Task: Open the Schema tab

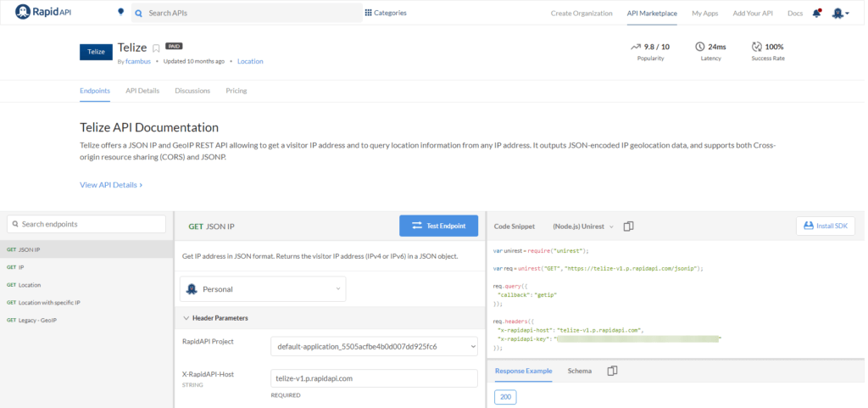Action: click(x=580, y=371)
